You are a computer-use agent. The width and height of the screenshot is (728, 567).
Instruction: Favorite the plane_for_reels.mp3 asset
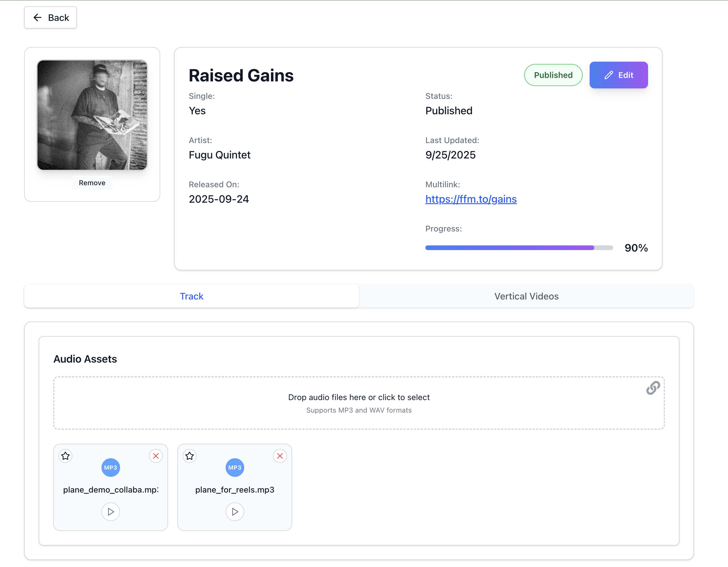coord(190,456)
